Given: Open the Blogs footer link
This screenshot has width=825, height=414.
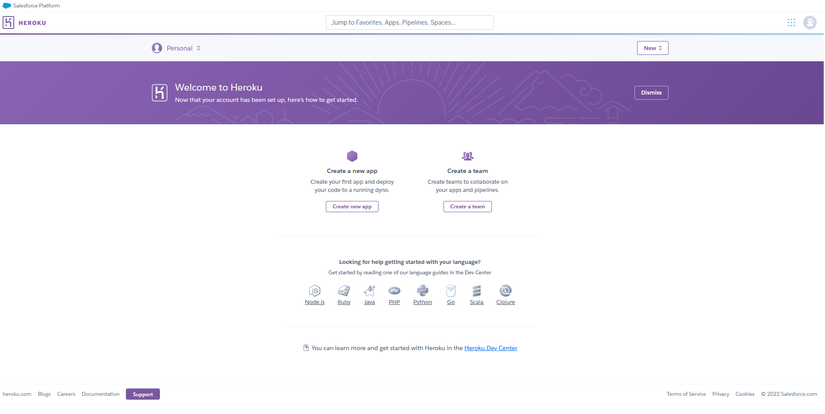Looking at the screenshot, I should 44,394.
